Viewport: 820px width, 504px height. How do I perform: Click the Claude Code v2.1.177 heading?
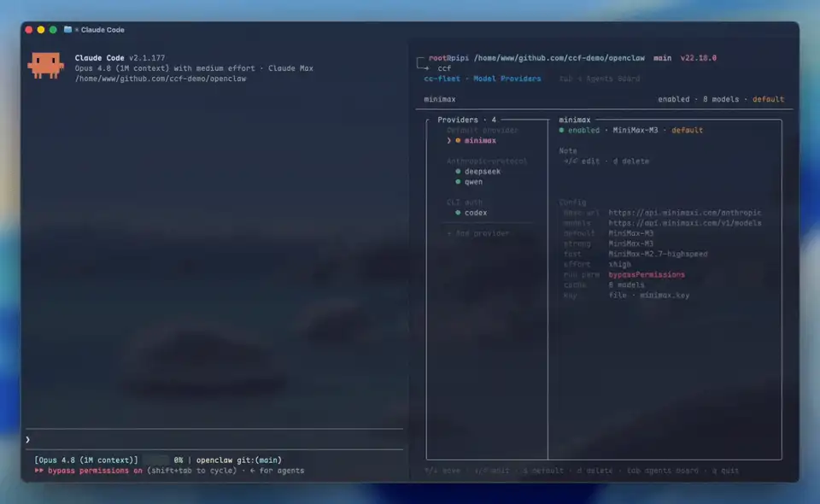tap(120, 58)
